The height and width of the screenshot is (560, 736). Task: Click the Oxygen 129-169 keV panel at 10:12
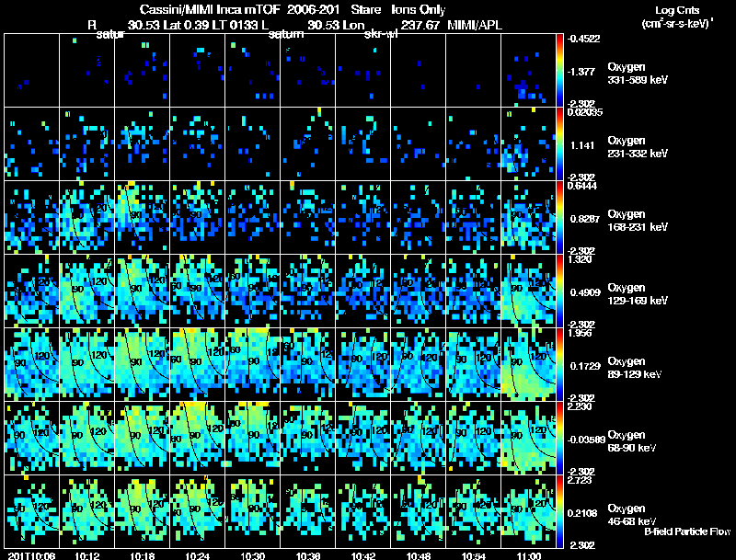[x=86, y=291]
